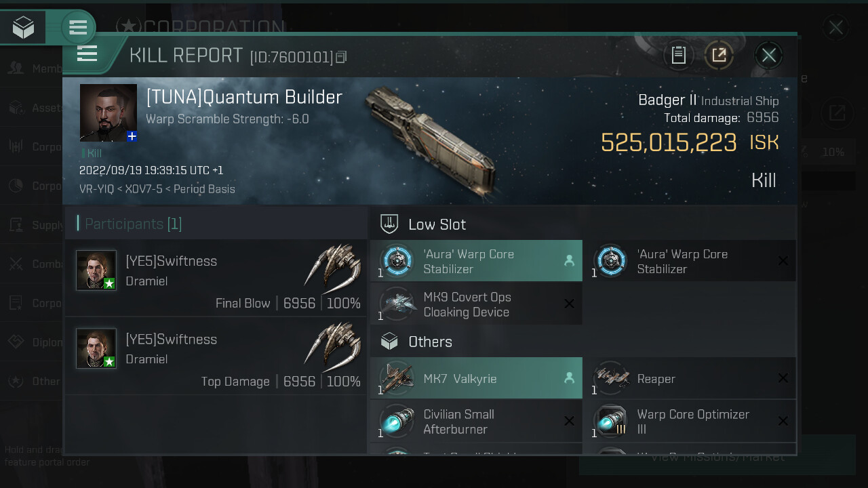Click the inventory cube icon
868x488 pixels.
click(24, 28)
